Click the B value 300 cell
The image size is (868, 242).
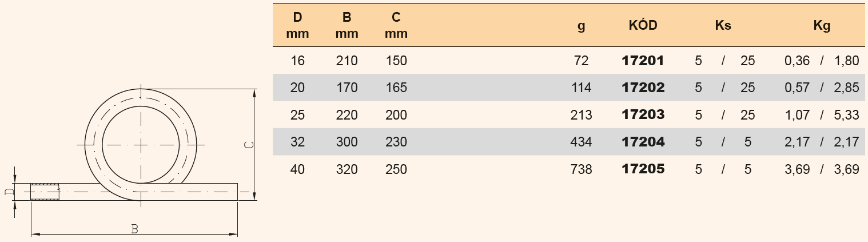[x=347, y=142]
